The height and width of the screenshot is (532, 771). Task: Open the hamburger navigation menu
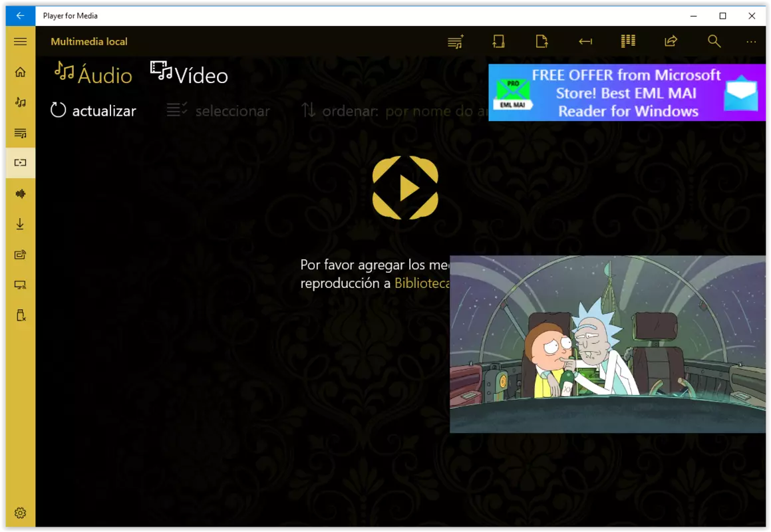tap(20, 42)
